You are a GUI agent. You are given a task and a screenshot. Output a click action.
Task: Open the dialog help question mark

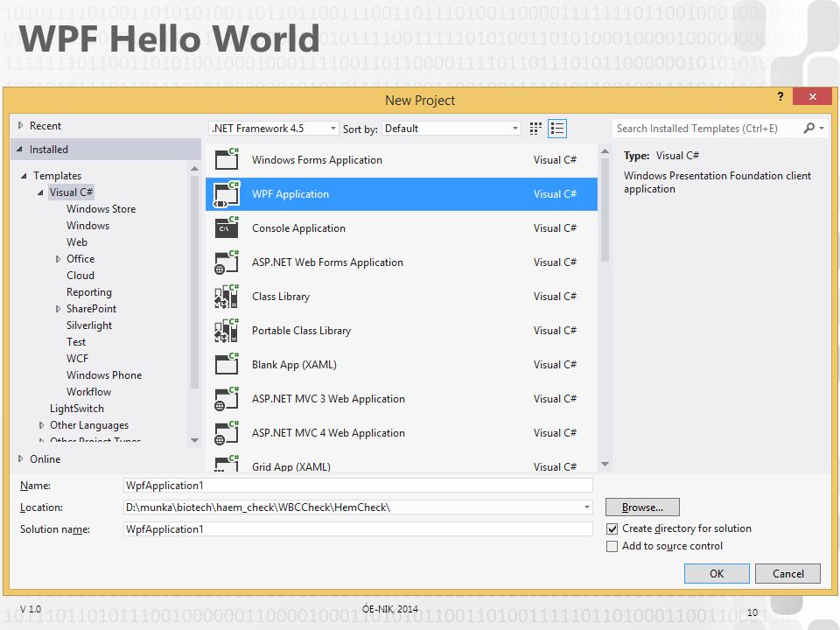[x=780, y=96]
